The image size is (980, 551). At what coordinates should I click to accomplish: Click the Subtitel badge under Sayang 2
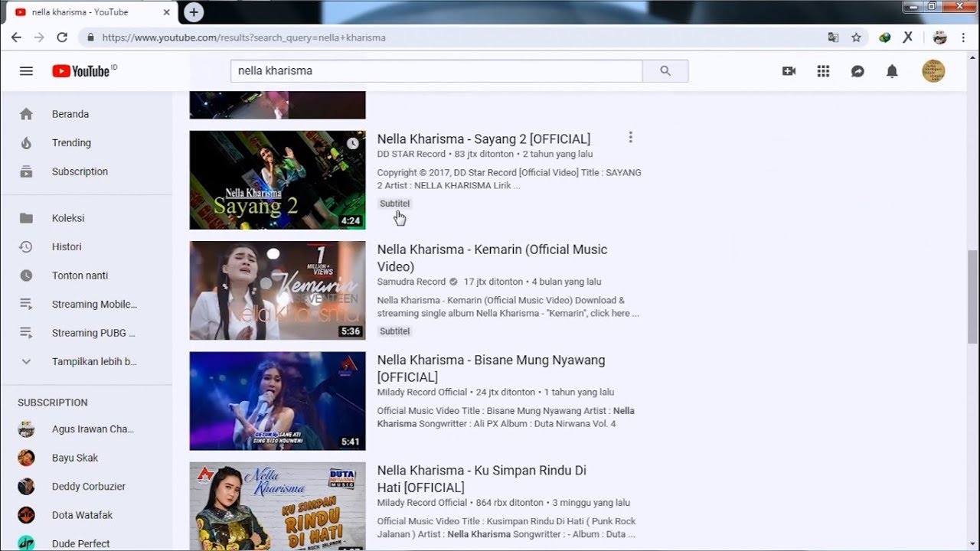click(395, 204)
